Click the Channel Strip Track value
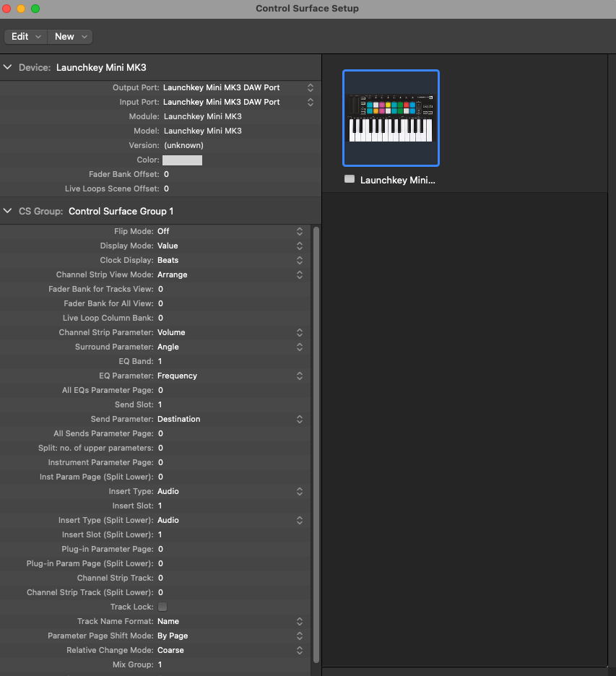 tap(160, 578)
